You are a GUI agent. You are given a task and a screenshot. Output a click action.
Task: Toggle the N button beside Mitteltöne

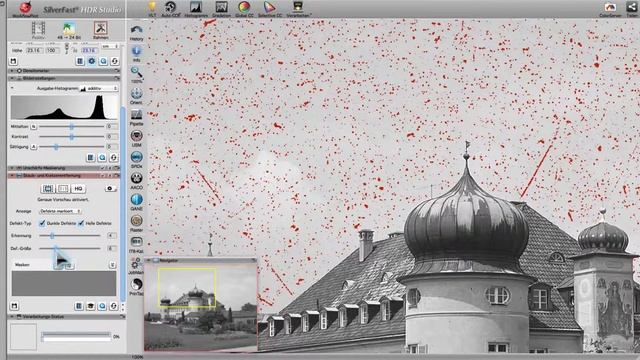point(33,127)
